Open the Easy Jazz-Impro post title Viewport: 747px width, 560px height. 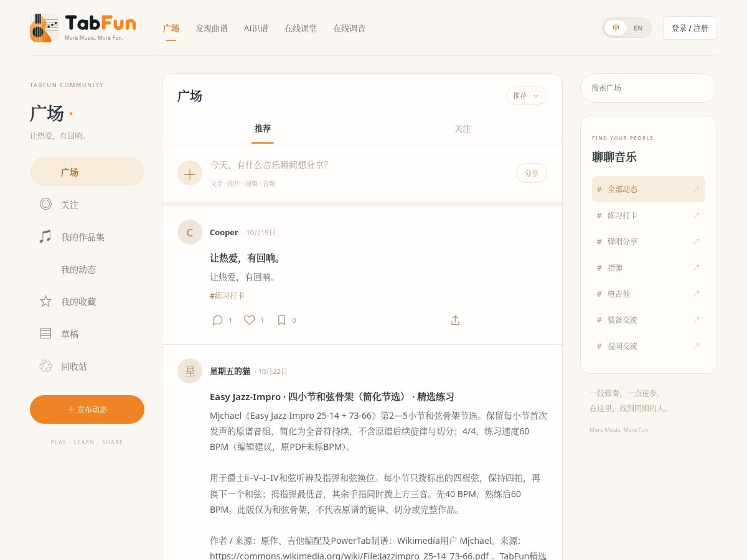coord(332,396)
